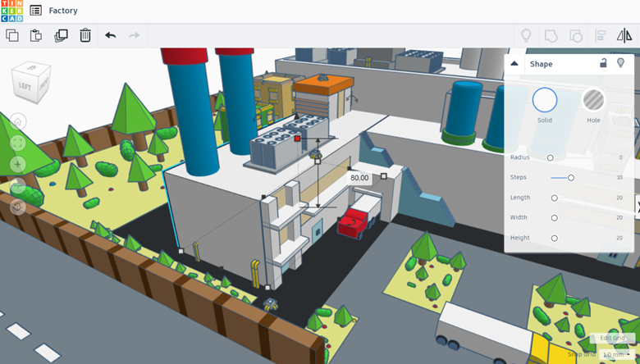This screenshot has height=364, width=640.
Task: Click the red height handle on the selection
Action: (297, 139)
